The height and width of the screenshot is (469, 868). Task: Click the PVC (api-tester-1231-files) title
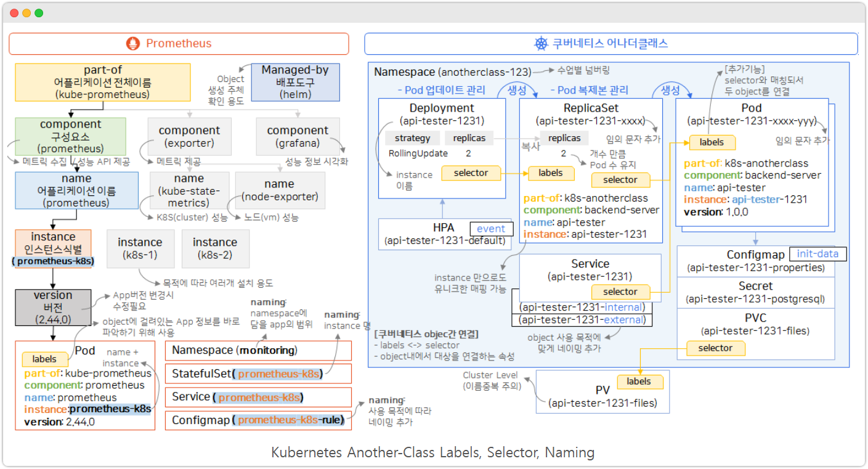click(755, 325)
